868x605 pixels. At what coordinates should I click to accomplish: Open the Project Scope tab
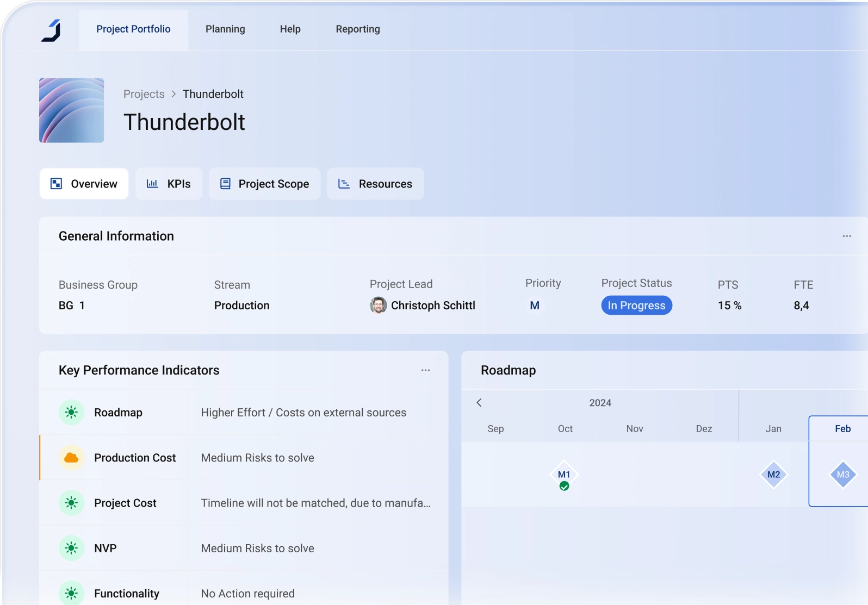tap(265, 184)
